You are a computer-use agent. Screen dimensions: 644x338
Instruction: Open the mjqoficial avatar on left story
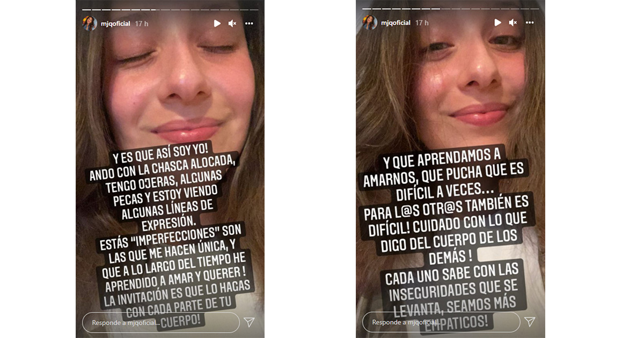point(90,23)
